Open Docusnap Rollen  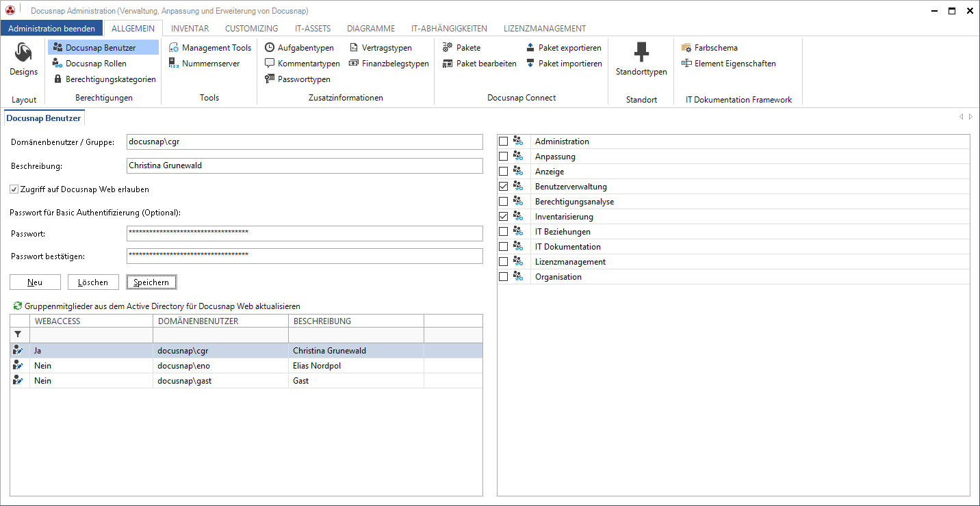point(90,64)
